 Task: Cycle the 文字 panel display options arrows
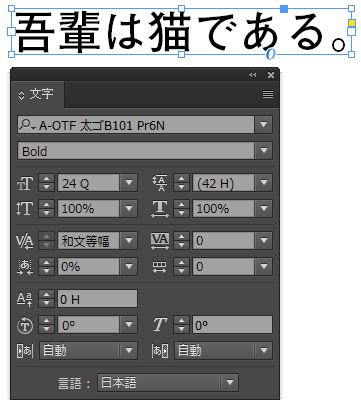point(21,95)
